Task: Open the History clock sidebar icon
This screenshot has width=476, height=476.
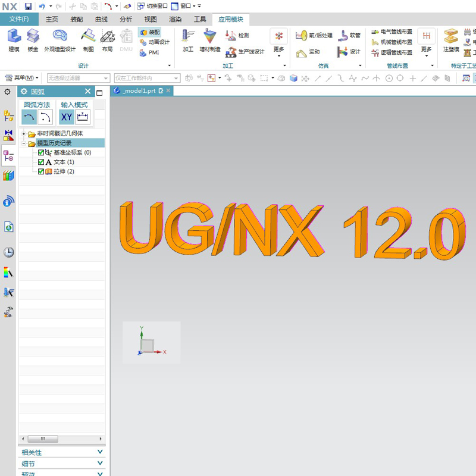Action: pyautogui.click(x=8, y=252)
